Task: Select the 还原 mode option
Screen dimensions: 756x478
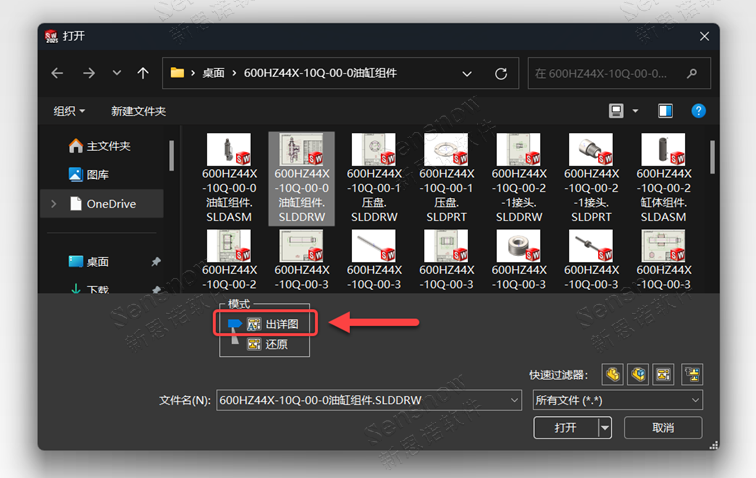Action: tap(270, 344)
